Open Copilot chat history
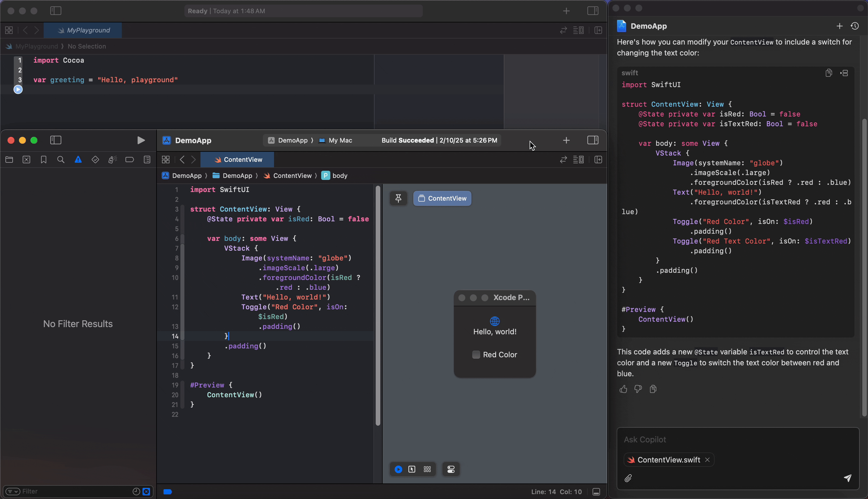 click(x=855, y=26)
